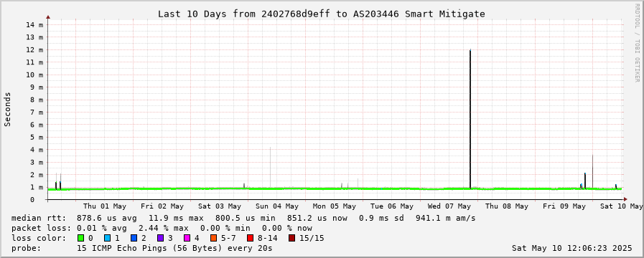Click the magenta loss color 4 swatch
Image resolution: width=644 pixels, height=258 pixels.
click(187, 238)
